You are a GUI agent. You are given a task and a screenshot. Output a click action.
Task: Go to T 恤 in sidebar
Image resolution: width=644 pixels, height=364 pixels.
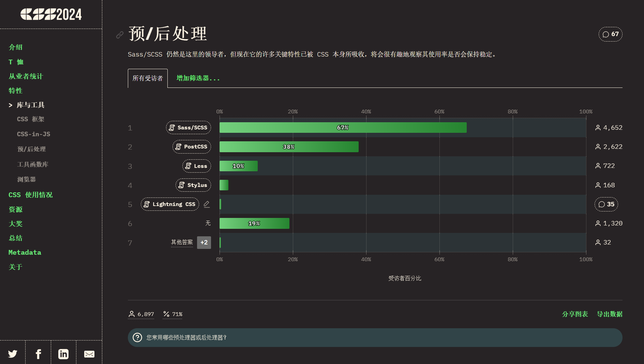(16, 62)
